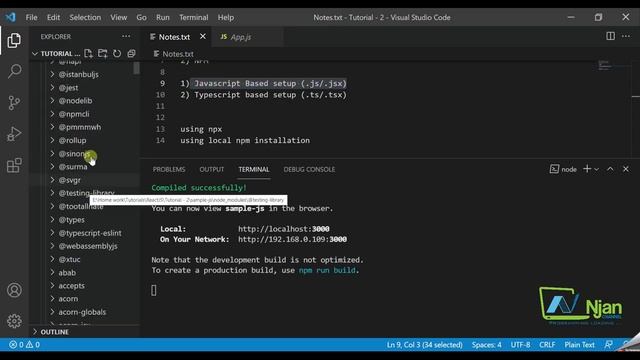
Task: Open the launch profile dropdown arrow
Action: [x=597, y=169]
